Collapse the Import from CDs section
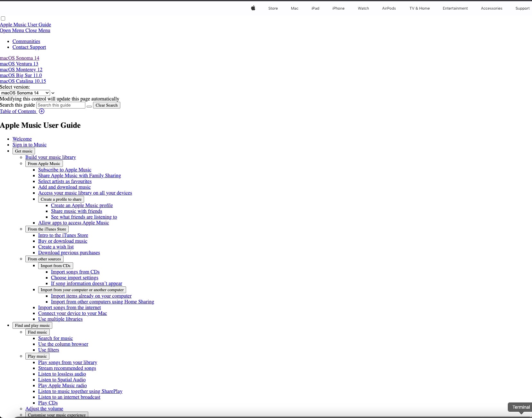 [x=56, y=266]
